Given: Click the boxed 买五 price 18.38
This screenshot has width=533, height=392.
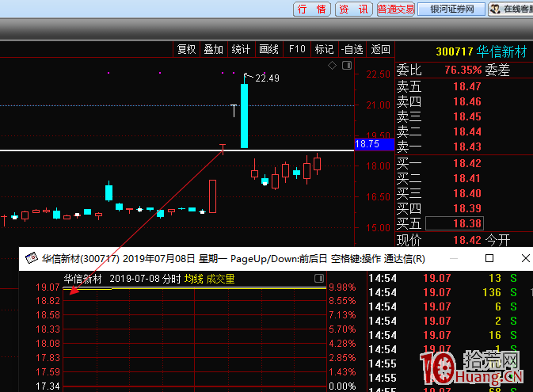Looking at the screenshot, I should 455,223.
